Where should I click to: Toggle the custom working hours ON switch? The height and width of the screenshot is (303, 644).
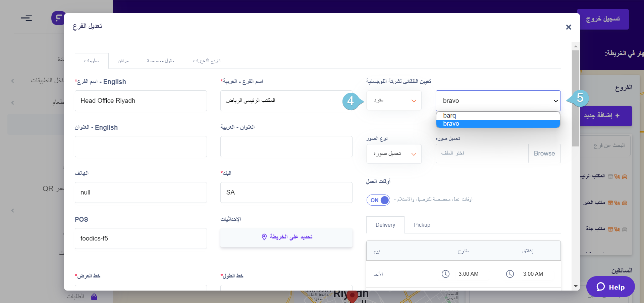tap(378, 200)
